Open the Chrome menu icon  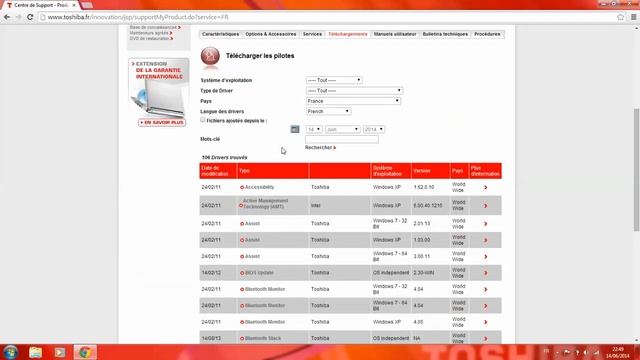pos(633,17)
